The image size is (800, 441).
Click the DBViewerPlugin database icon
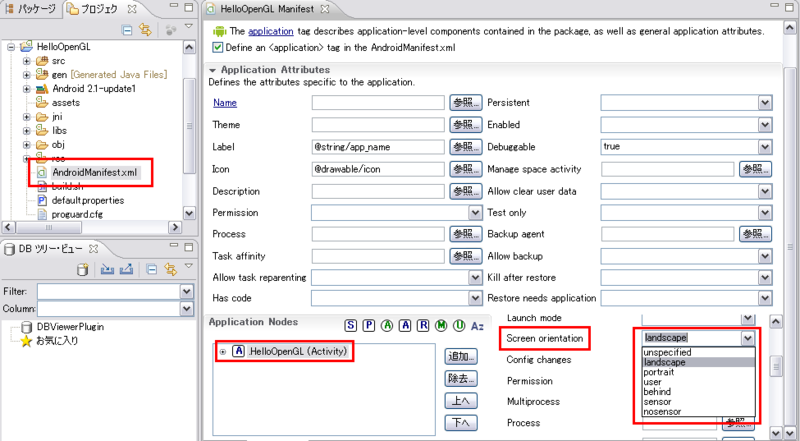click(x=27, y=327)
